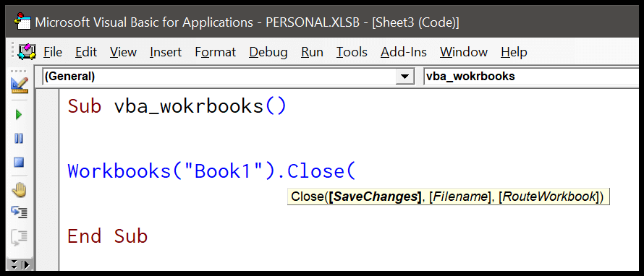Expand the (General) object dropdown arrow

coord(404,77)
